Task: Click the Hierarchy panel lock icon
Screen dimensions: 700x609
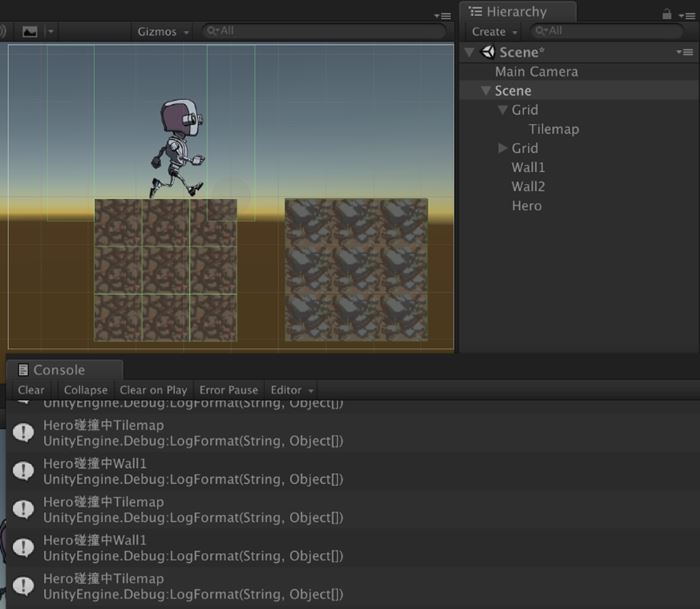Action: 667,14
